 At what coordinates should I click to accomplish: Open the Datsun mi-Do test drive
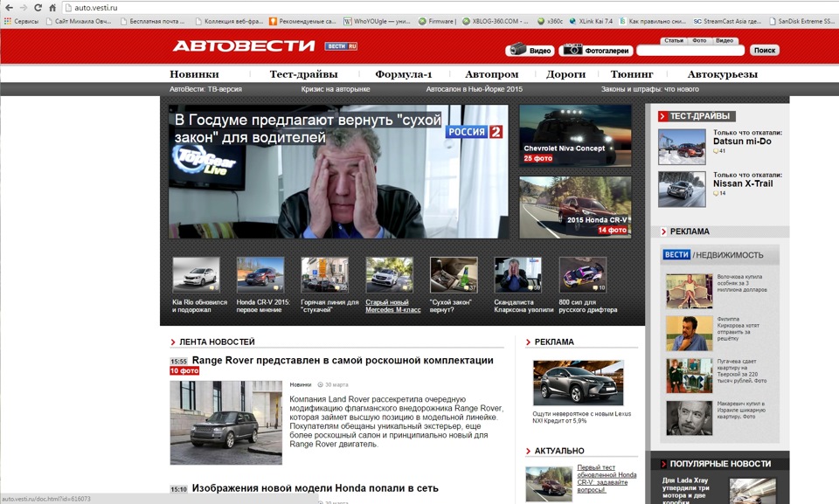(742, 142)
